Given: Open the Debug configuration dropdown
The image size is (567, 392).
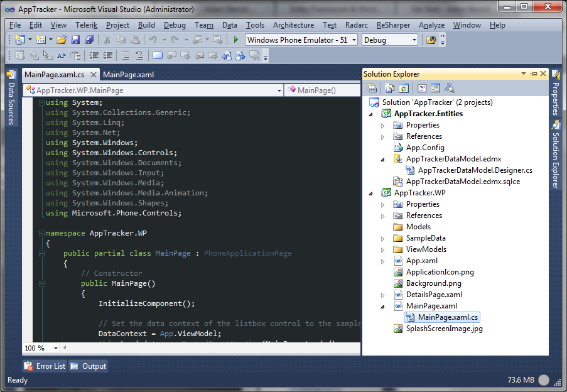Looking at the screenshot, I should (414, 40).
